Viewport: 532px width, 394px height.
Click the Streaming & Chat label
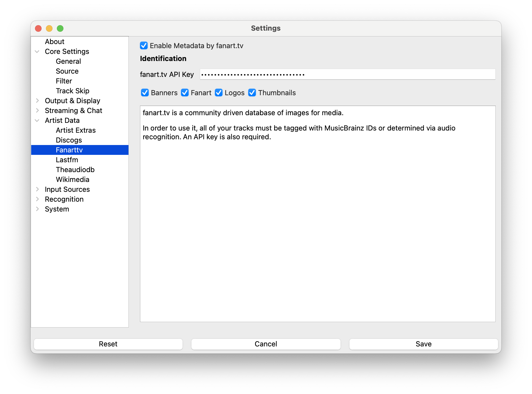pos(74,111)
